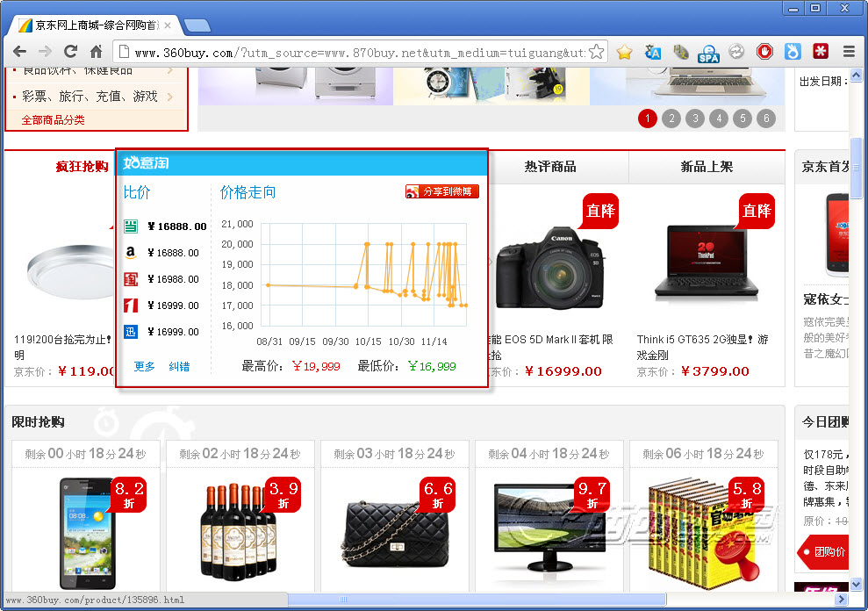Click the red stop-hand extension icon

[x=764, y=52]
